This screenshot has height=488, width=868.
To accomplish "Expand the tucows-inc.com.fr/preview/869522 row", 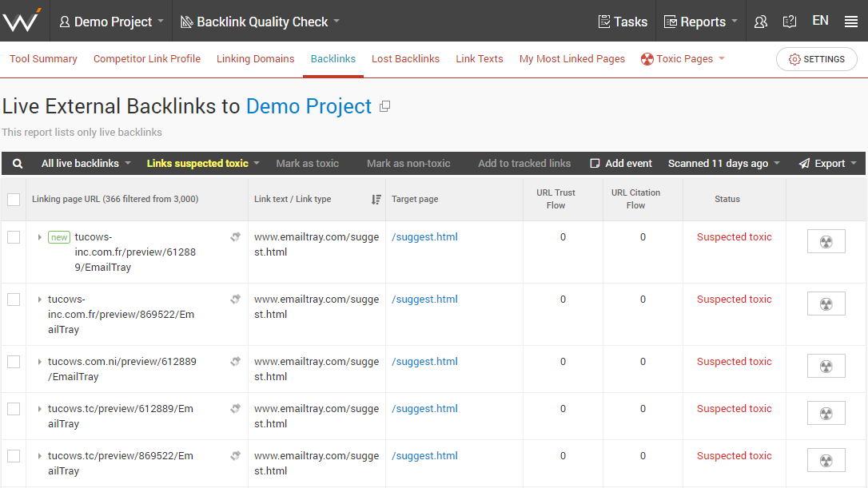I will click(x=39, y=300).
